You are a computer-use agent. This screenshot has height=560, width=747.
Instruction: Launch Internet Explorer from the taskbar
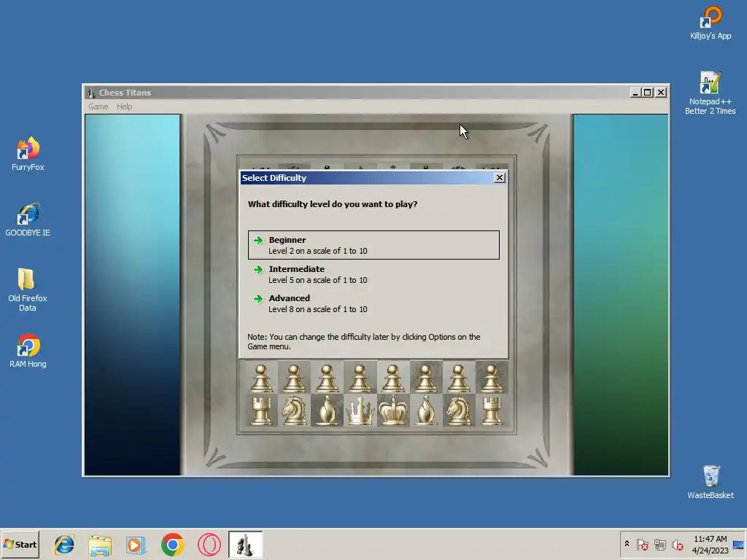[x=64, y=545]
